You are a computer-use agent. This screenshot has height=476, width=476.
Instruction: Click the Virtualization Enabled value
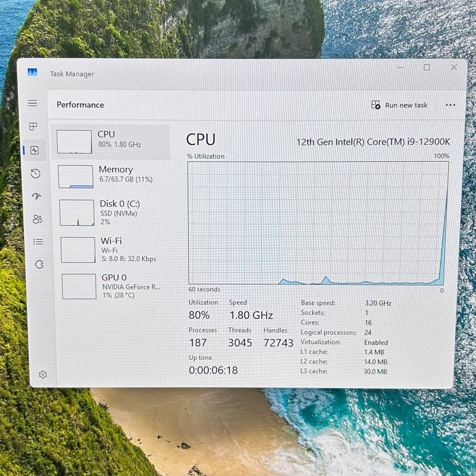point(376,342)
